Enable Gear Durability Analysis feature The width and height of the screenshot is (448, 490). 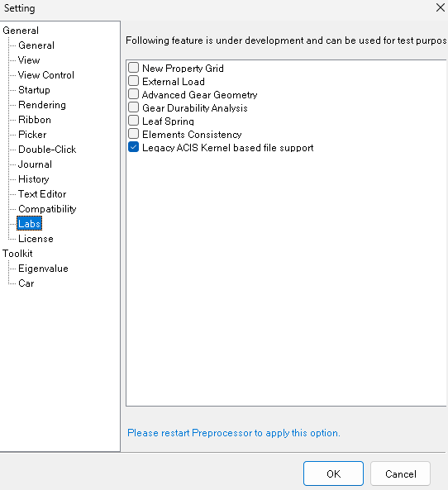click(134, 107)
